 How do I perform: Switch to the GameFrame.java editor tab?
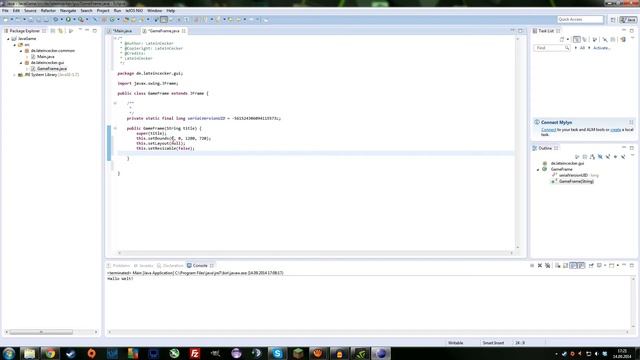click(164, 31)
